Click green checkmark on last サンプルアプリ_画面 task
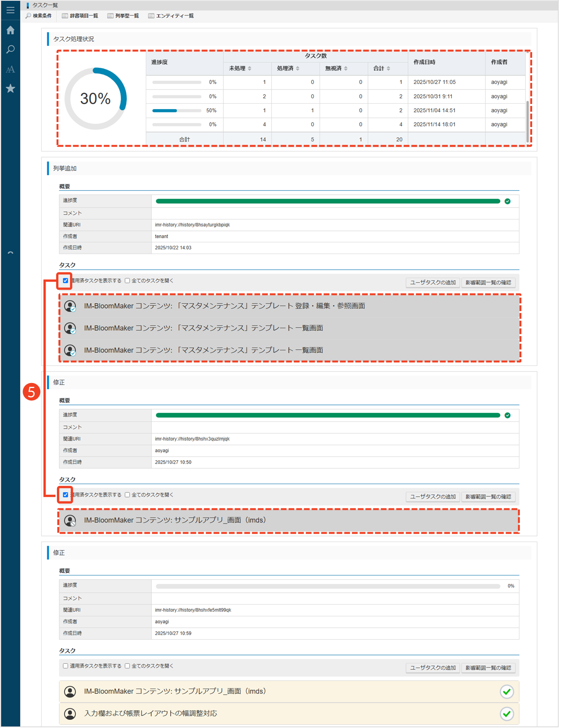The width and height of the screenshot is (561, 728). pyautogui.click(x=506, y=692)
